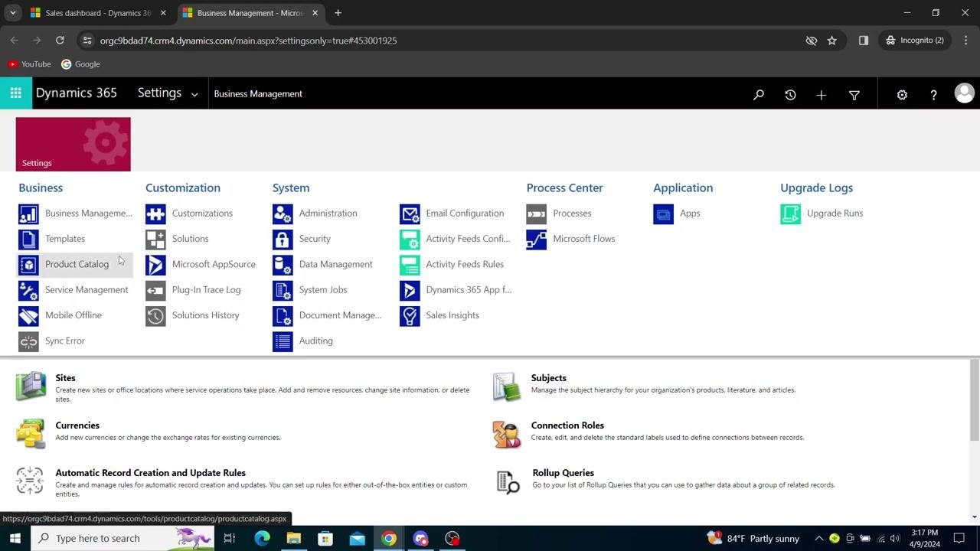Open the Dynamics 365 app launcher waffle

click(15, 93)
